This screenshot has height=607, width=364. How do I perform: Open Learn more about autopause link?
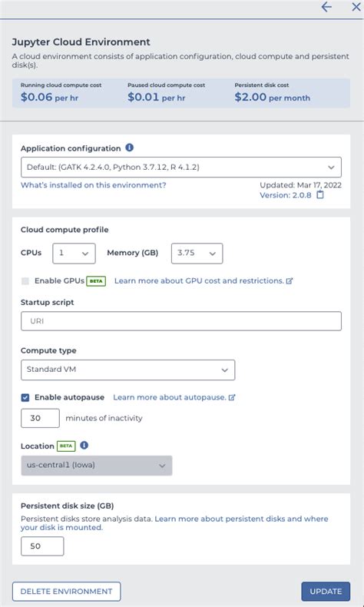174,397
